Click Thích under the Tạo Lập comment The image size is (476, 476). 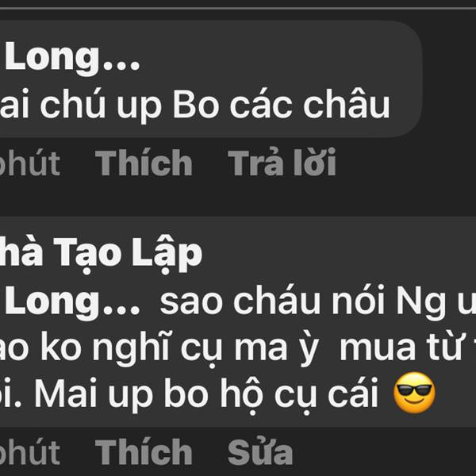point(144,451)
